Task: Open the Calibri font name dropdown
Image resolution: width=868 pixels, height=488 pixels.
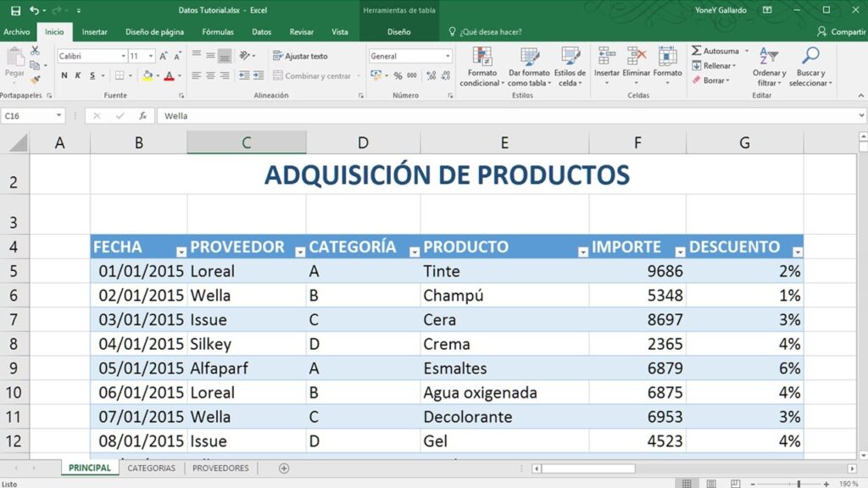Action: point(121,56)
